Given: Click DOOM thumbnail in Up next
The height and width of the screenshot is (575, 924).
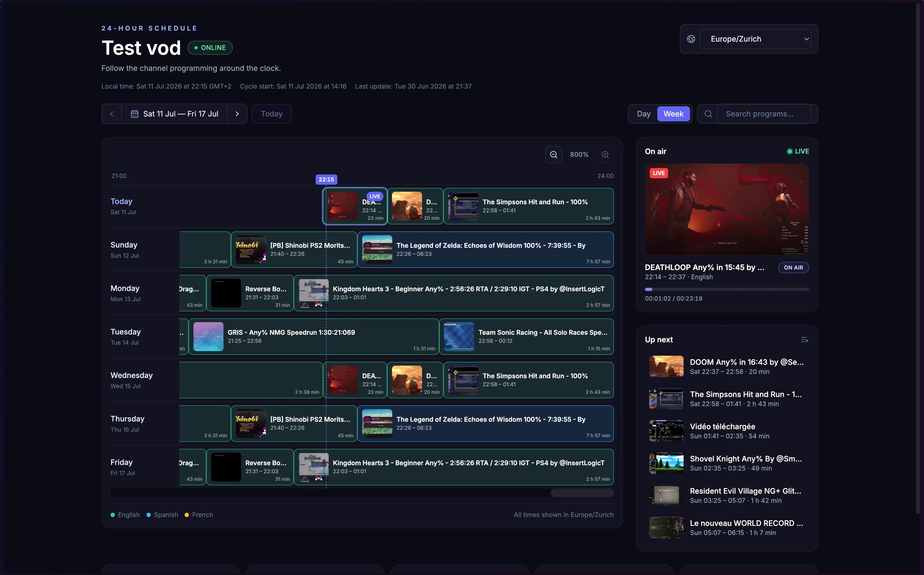Looking at the screenshot, I should point(666,367).
